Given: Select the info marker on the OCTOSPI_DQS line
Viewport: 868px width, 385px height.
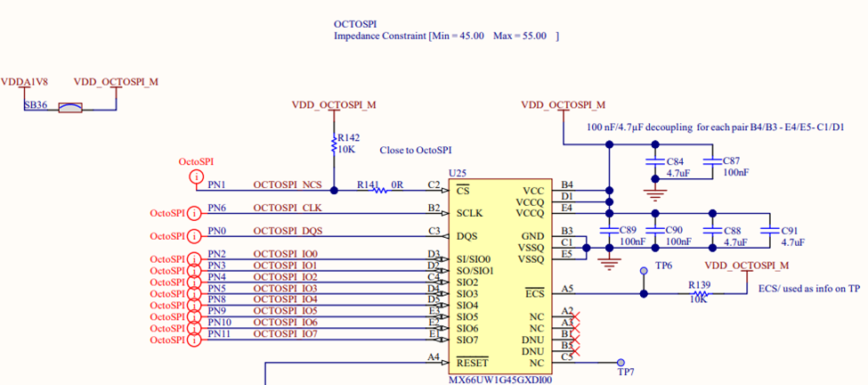Looking at the screenshot, I should 194,236.
